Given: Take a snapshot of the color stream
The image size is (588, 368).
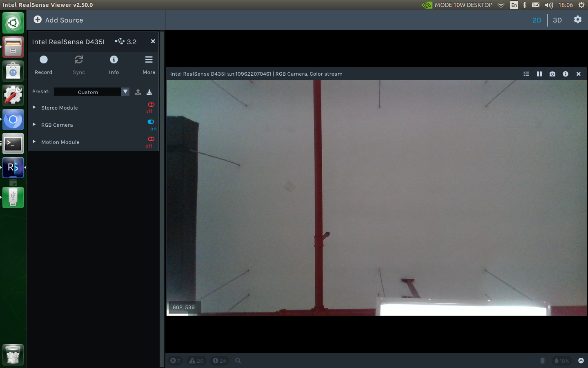Looking at the screenshot, I should point(552,74).
